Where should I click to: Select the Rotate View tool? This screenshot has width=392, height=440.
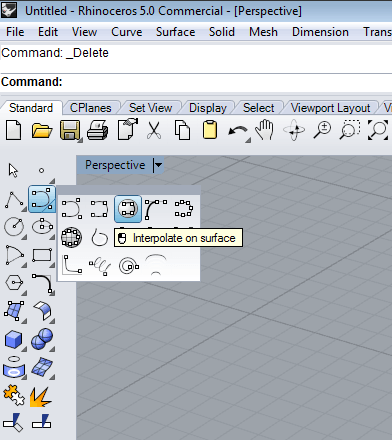click(294, 130)
